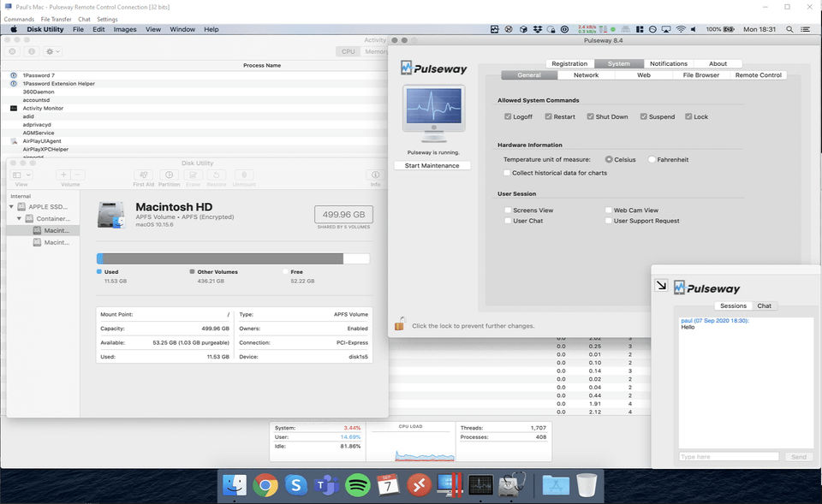Toggle the Suspend checkbox

point(644,116)
